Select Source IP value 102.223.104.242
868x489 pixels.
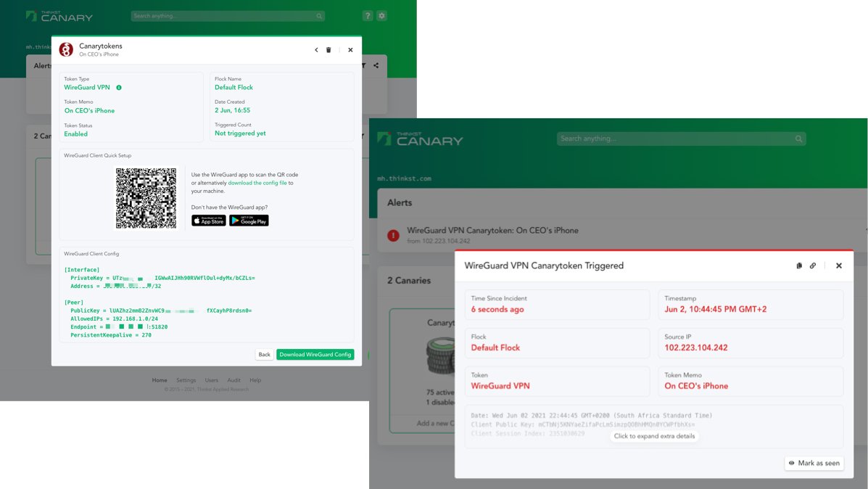click(696, 348)
